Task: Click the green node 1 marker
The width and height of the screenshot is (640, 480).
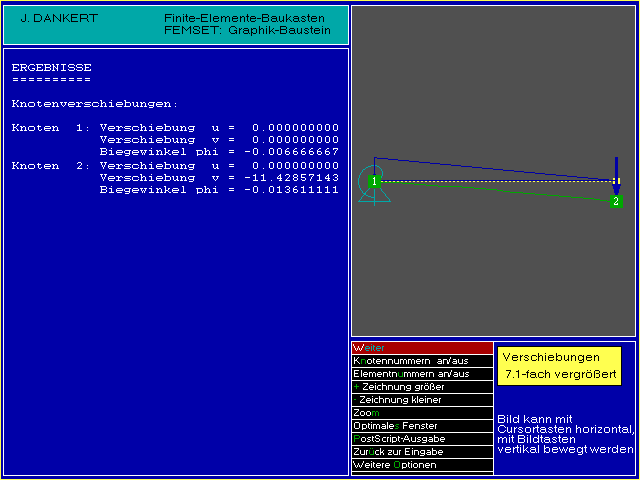Action: tap(373, 181)
